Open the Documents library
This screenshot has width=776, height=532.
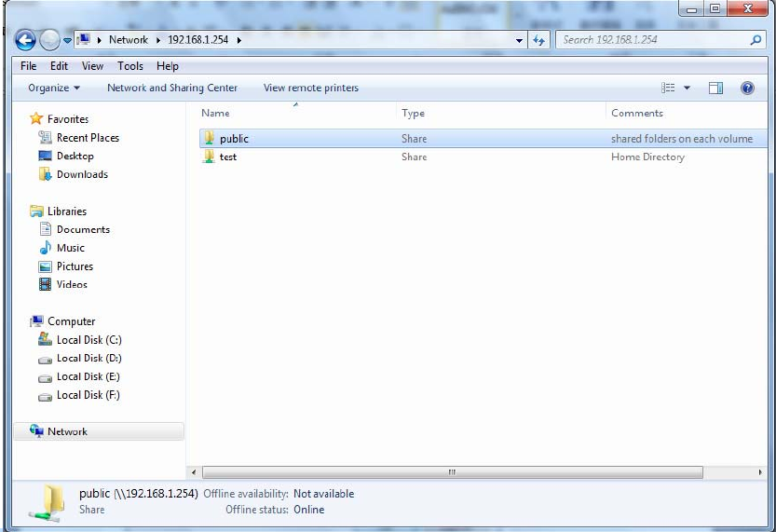coord(83,229)
